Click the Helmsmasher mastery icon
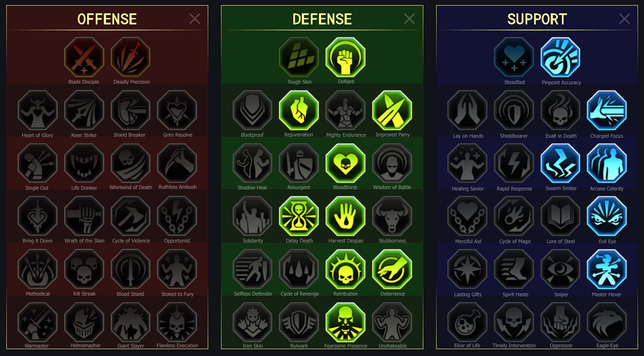The image size is (644, 356). (84, 322)
